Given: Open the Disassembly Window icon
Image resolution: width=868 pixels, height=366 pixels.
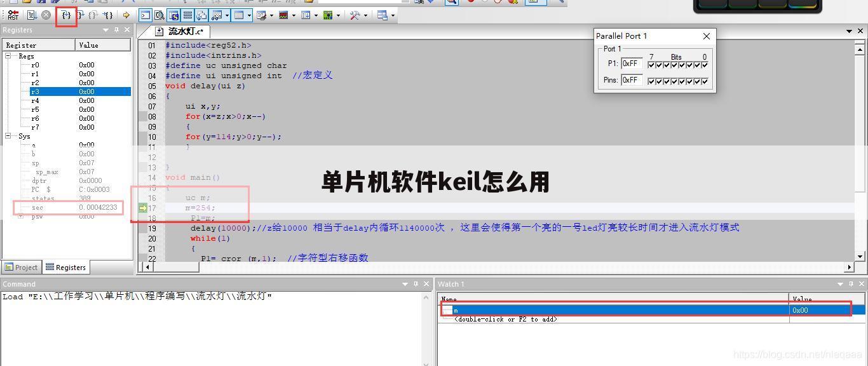Looking at the screenshot, I should coord(159,15).
